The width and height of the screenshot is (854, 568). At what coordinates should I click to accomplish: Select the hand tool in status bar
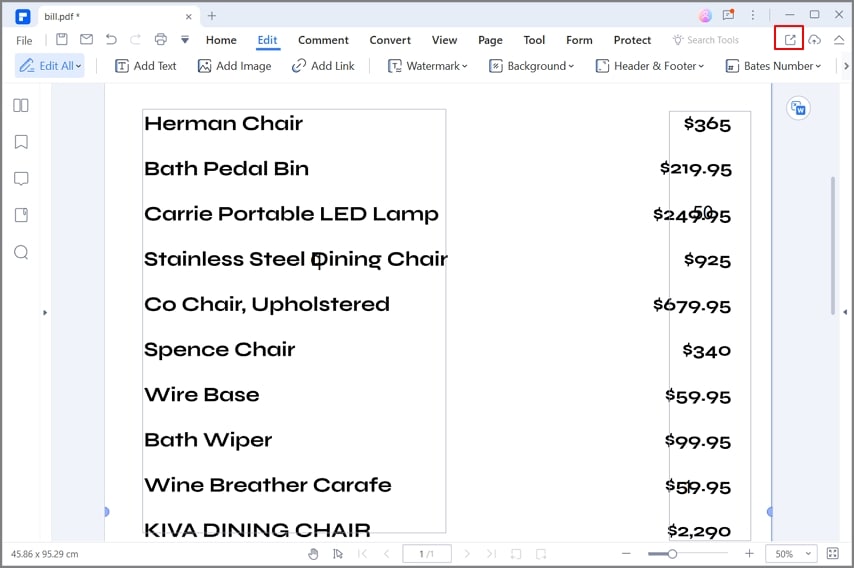[x=313, y=554]
